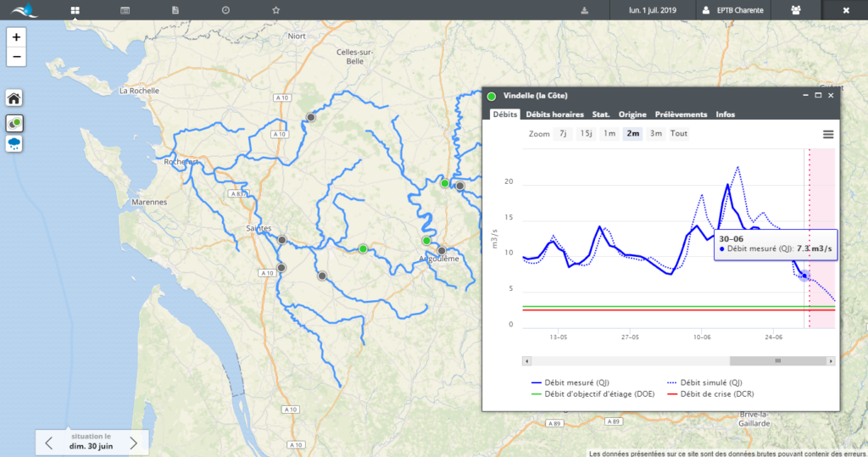This screenshot has height=457, width=868.
Task: Click the download icon in top bar
Action: click(584, 10)
